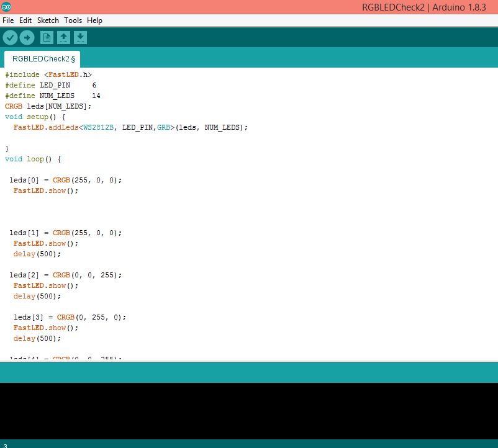Open a sketch using the Open arrow icon
498x448 pixels.
coord(63,38)
